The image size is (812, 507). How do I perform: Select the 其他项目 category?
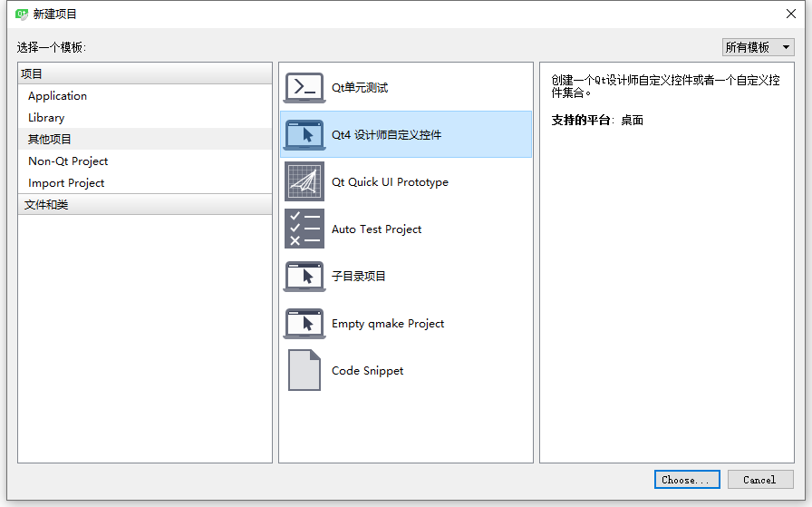145,139
